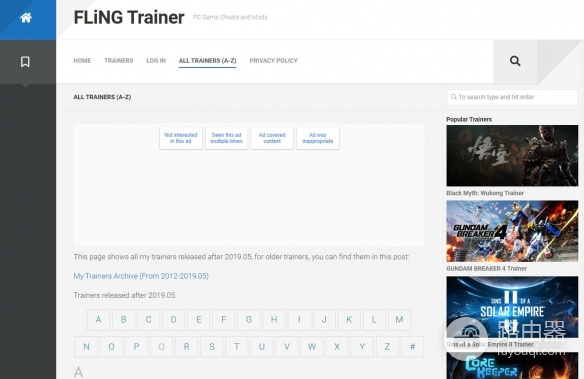Jump to letter I trainers
The width and height of the screenshot is (584, 379).
tap(299, 319)
